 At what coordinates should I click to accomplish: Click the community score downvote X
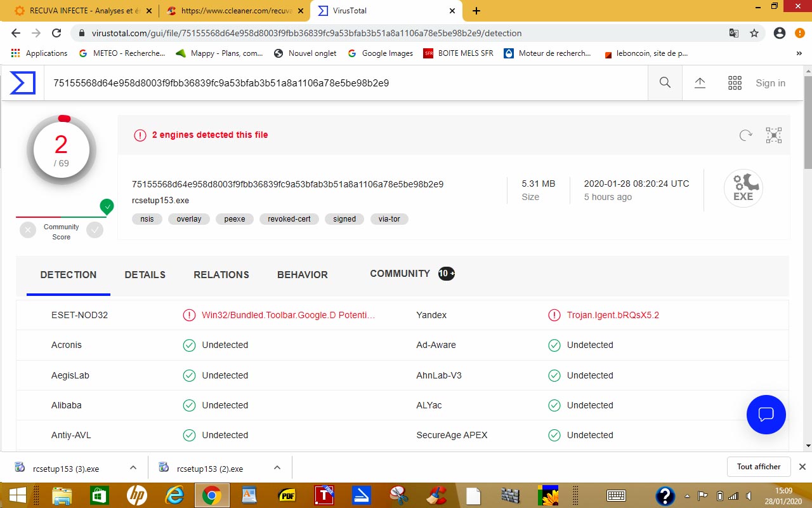pyautogui.click(x=28, y=230)
